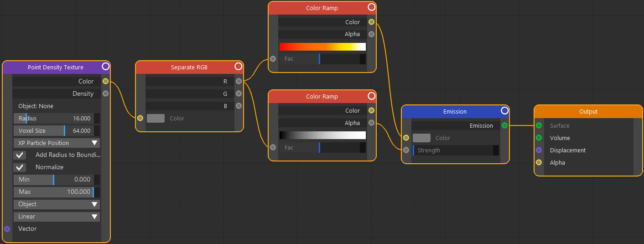Select the grayscale Color Ramp node header
This screenshot has width=644, height=244.
pos(322,96)
